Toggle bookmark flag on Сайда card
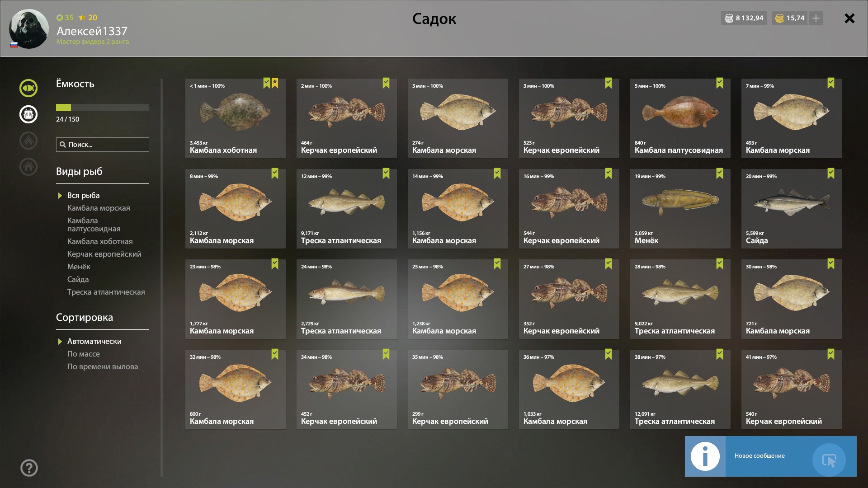Image resolution: width=868 pixels, height=488 pixels. pos(831,174)
